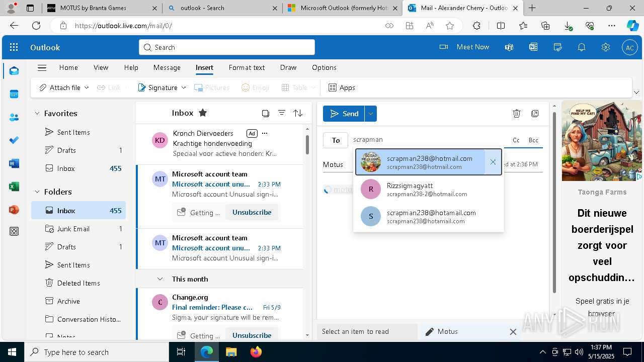The image size is (644, 362).
Task: Open Attach file dropdown
Action: coord(87,87)
